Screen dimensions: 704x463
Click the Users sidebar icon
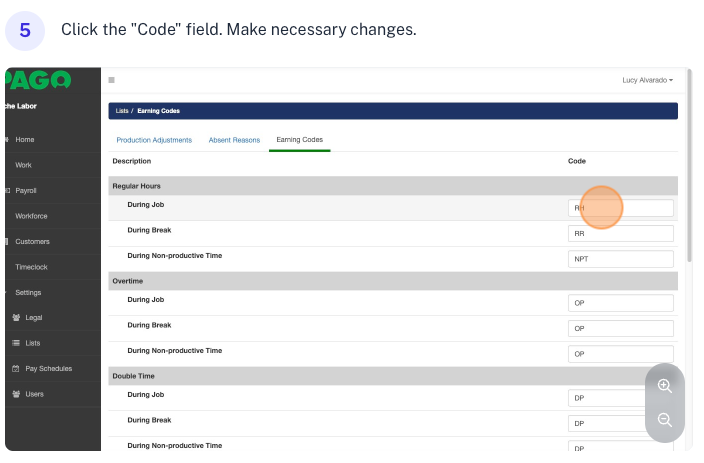[16, 394]
